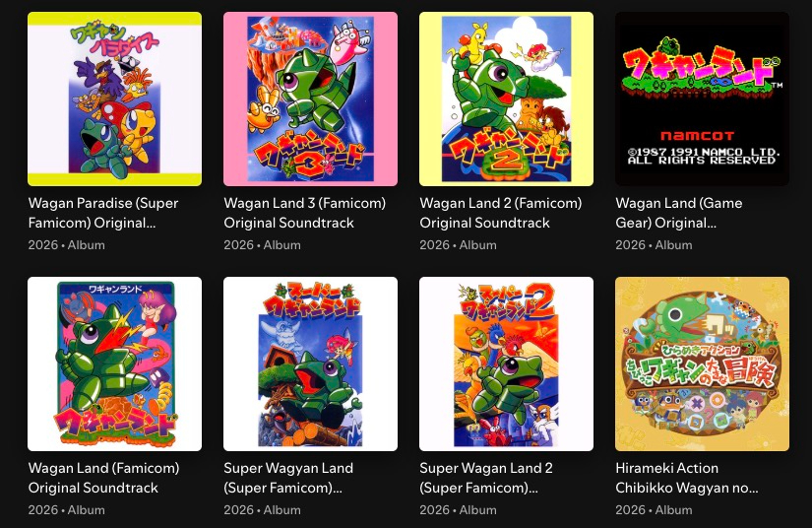Select 2026 Album subtitle under Hirameki Action
Screen dimensions: 812x528
tap(654, 510)
